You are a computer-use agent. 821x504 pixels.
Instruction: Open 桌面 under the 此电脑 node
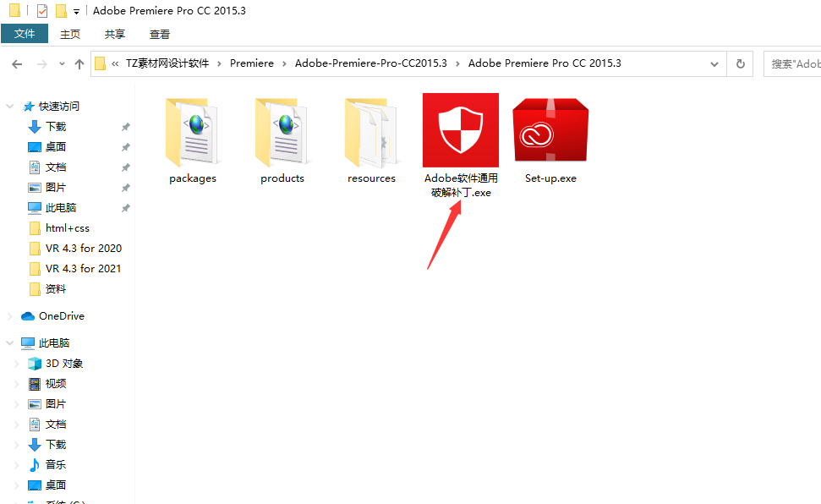click(56, 485)
